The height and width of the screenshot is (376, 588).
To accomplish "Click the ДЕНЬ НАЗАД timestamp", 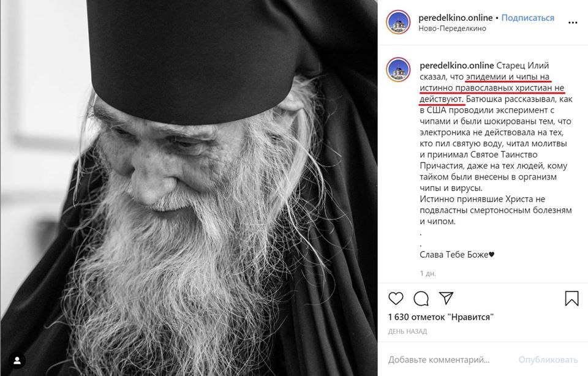I will pyautogui.click(x=408, y=331).
